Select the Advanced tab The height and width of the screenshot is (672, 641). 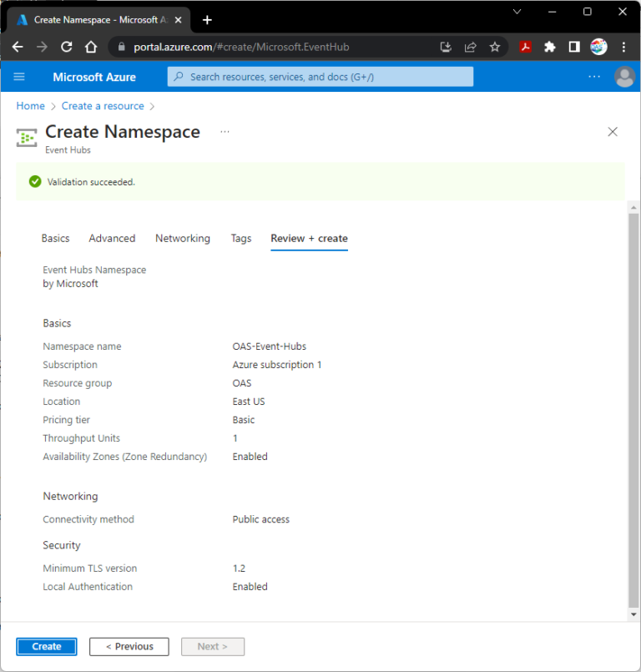tap(112, 238)
